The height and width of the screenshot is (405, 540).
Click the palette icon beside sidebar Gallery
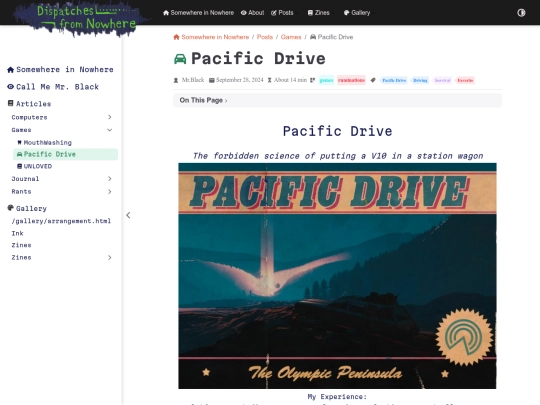[x=11, y=208]
